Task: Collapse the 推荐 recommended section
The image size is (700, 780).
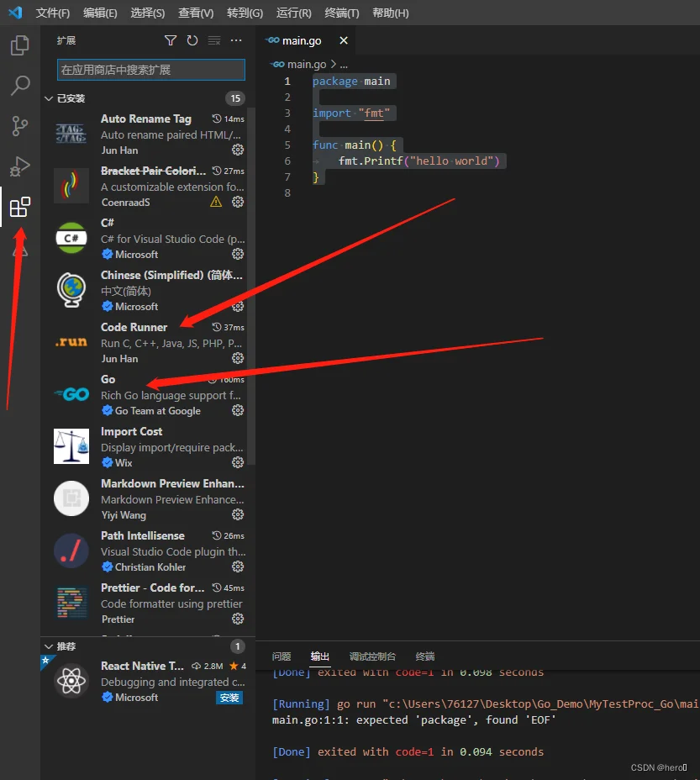Action: point(49,646)
